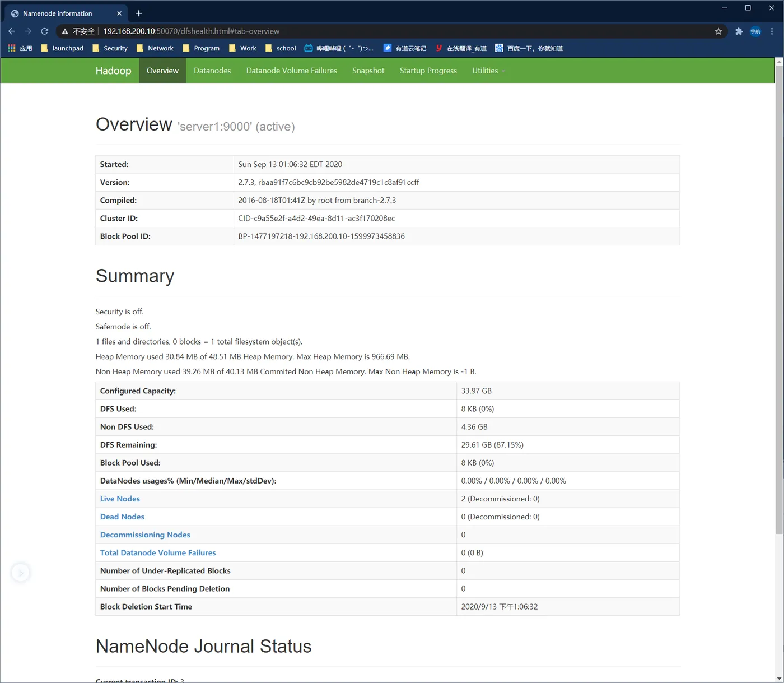Open the bilibili bookmark
The image size is (784, 683).
click(x=339, y=48)
